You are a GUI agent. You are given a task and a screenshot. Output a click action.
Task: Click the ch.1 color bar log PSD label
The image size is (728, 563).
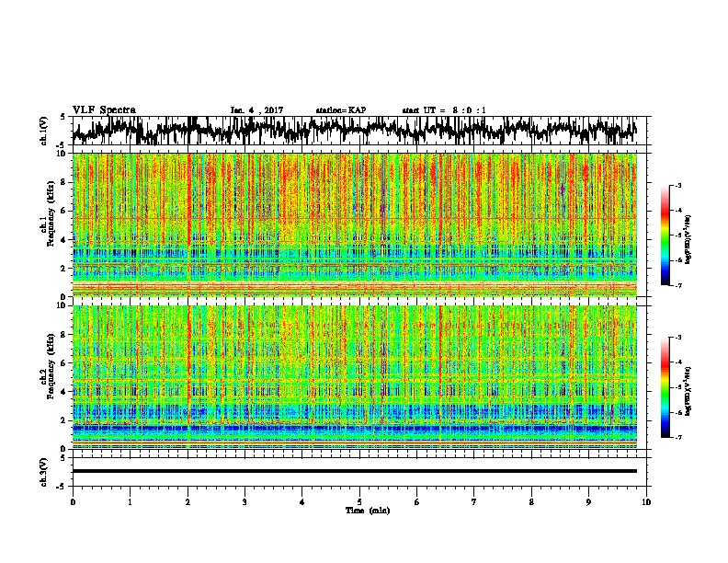[x=688, y=239]
